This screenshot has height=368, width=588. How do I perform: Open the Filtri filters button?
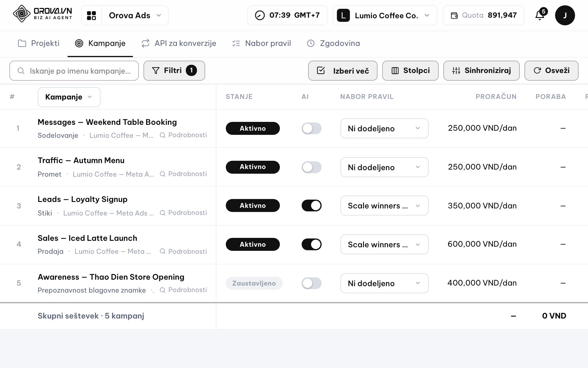coord(174,71)
